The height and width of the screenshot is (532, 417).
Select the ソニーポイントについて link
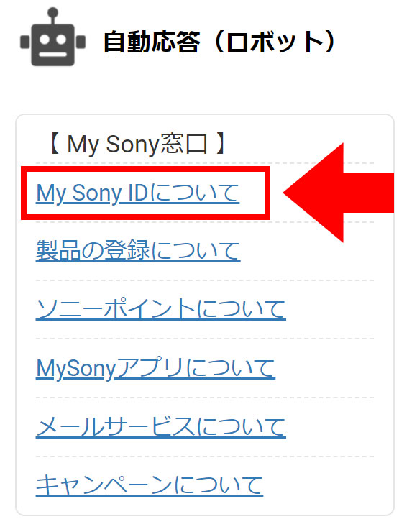pos(161,309)
